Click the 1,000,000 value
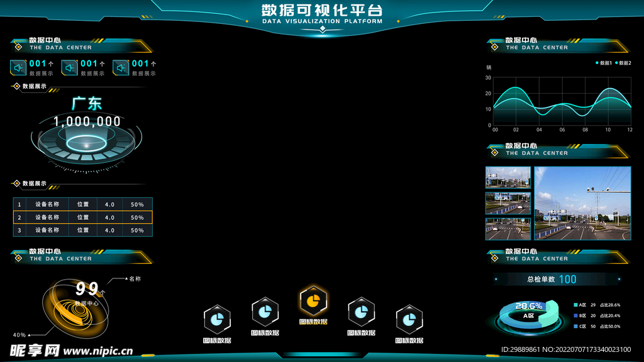 87,121
